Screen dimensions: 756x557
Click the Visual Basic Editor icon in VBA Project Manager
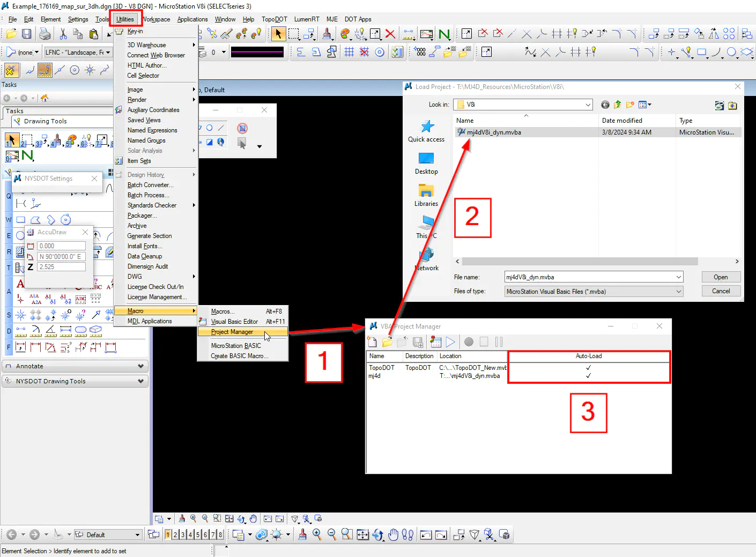435,342
